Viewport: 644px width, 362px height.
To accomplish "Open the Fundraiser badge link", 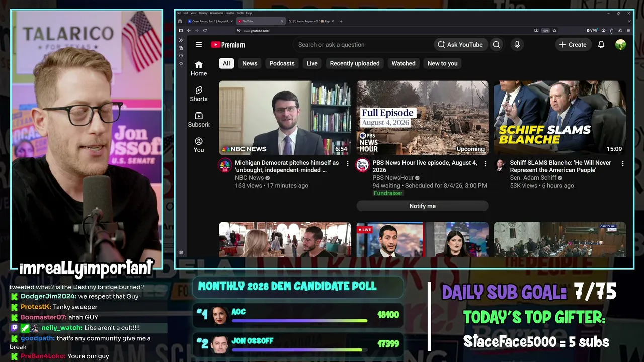I will click(388, 193).
